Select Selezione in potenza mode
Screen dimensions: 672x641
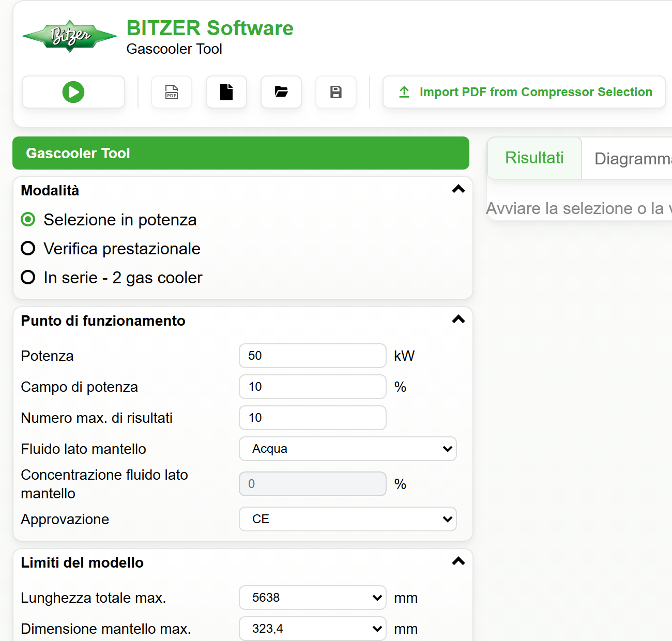click(x=28, y=220)
